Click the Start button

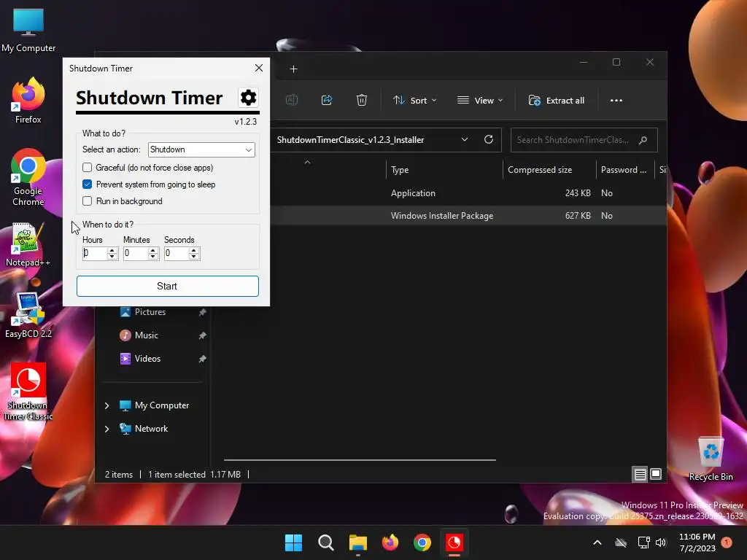pyautogui.click(x=168, y=286)
